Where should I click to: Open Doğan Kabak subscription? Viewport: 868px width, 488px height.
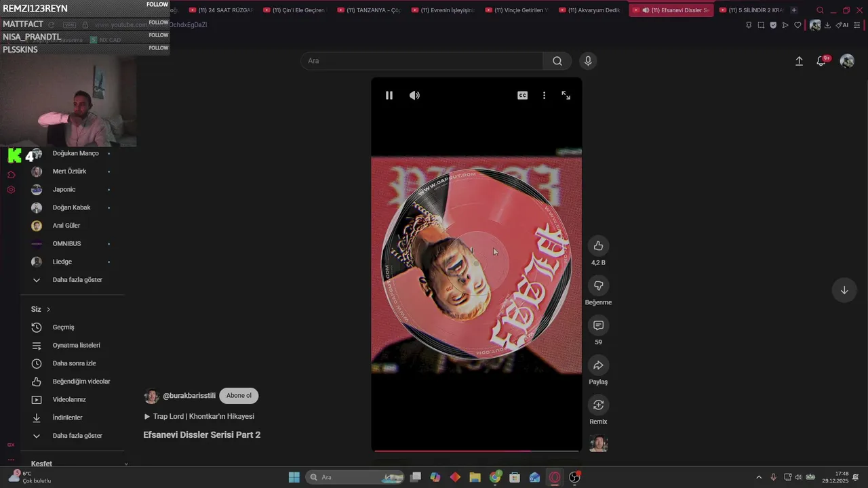click(x=72, y=207)
